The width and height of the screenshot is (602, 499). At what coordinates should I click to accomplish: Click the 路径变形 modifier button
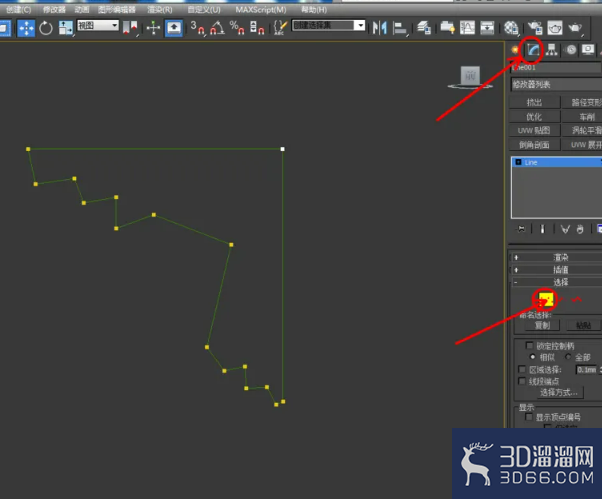(582, 102)
